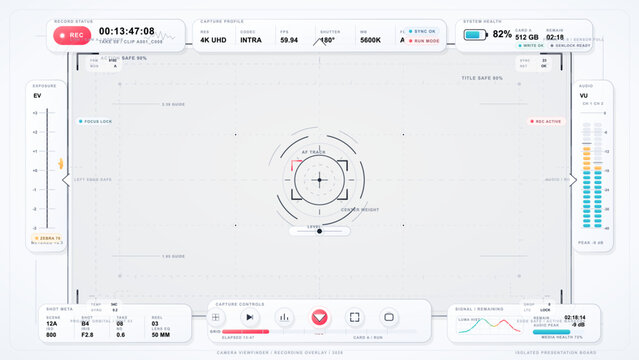Click the PEAK -9 dB label under VU meter
The width and height of the screenshot is (639, 360).
[x=591, y=243]
